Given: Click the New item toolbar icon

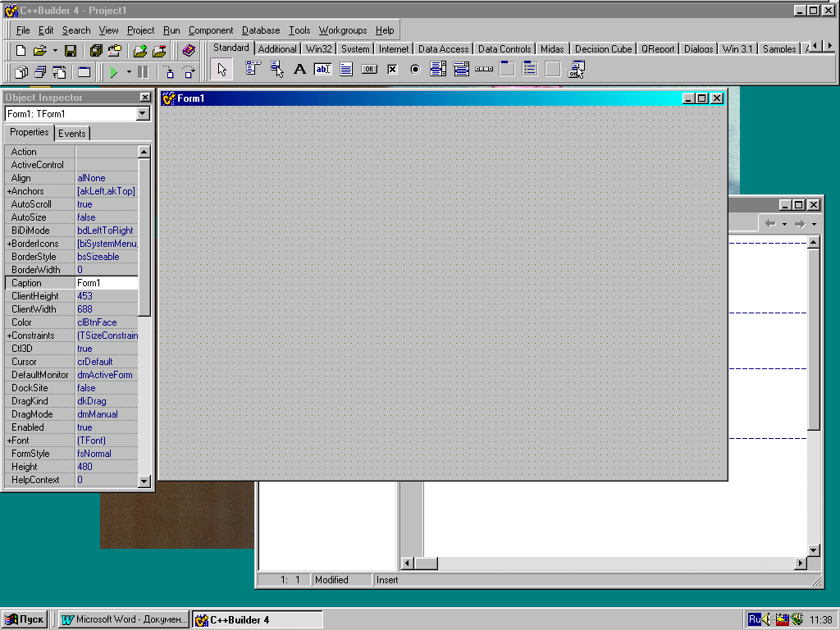Looking at the screenshot, I should (21, 51).
